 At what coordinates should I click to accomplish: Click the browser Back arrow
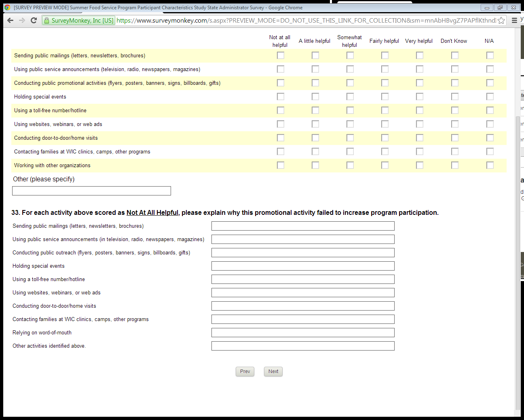11,21
